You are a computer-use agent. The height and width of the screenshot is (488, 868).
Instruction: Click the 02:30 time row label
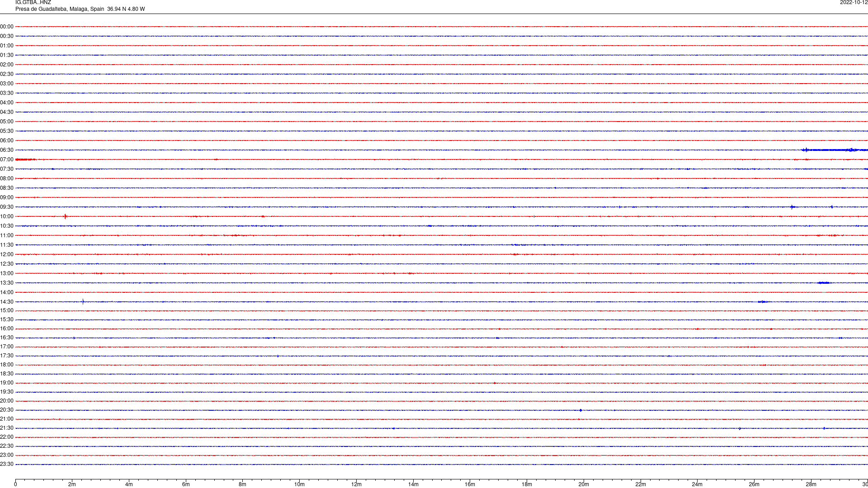click(x=7, y=74)
